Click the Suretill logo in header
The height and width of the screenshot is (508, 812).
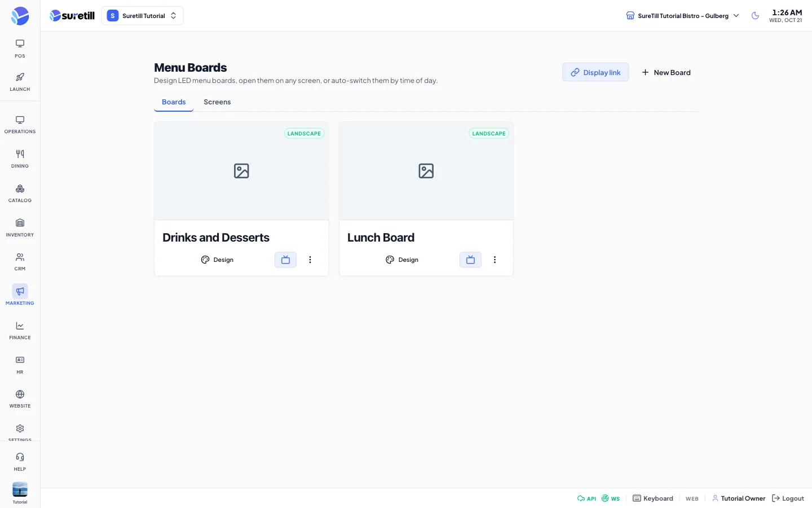(x=72, y=16)
